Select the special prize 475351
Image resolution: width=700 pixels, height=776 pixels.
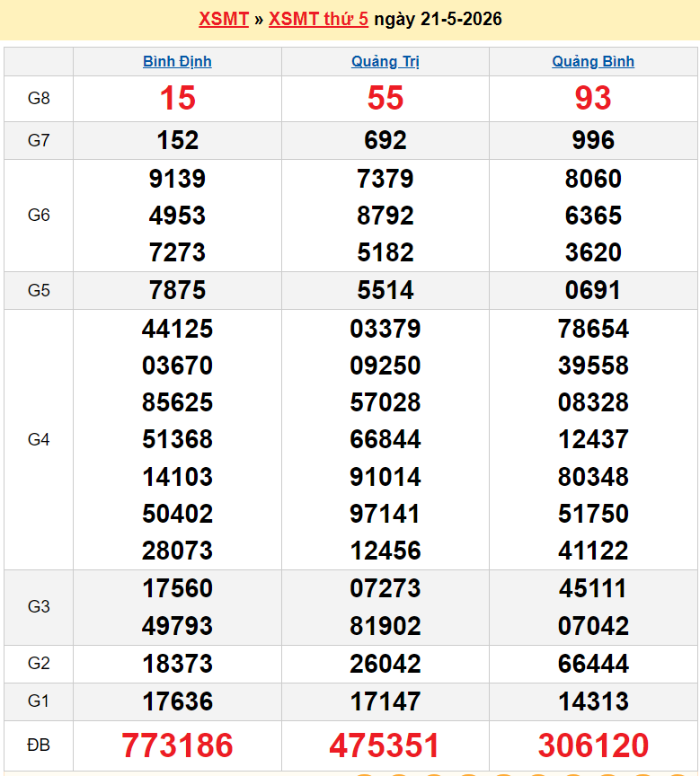(385, 745)
